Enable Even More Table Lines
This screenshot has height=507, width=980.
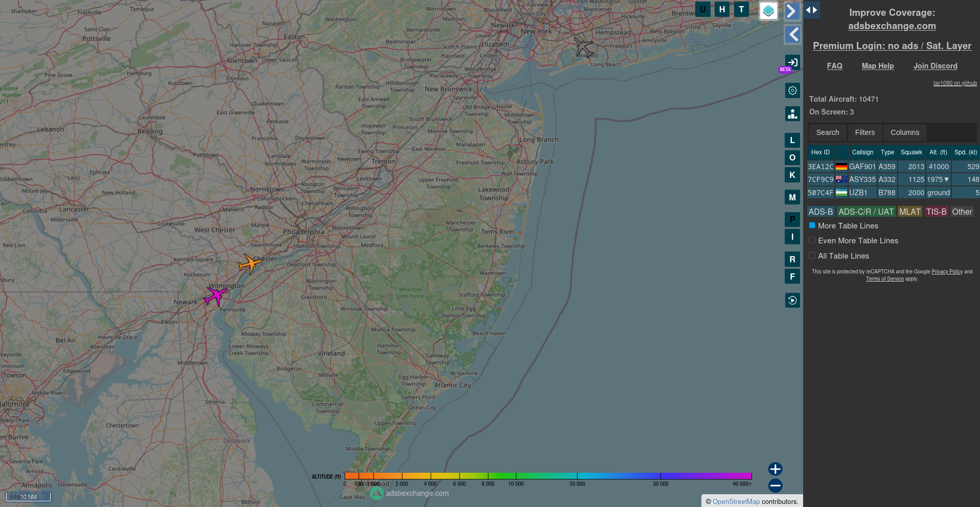pos(812,240)
